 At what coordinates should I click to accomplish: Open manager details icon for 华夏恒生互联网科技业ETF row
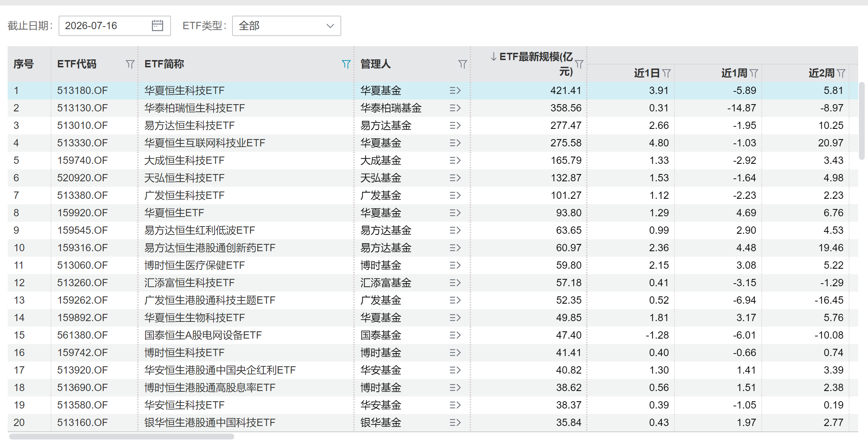coord(455,143)
